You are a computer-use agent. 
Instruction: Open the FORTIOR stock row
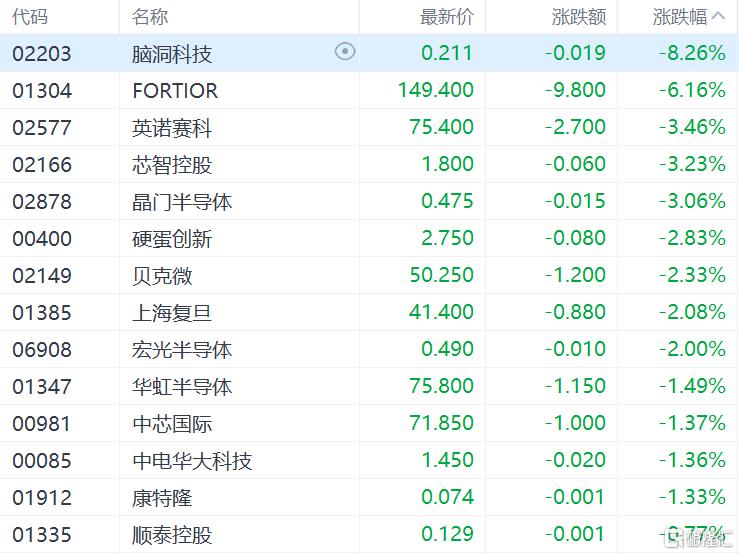[x=175, y=90]
